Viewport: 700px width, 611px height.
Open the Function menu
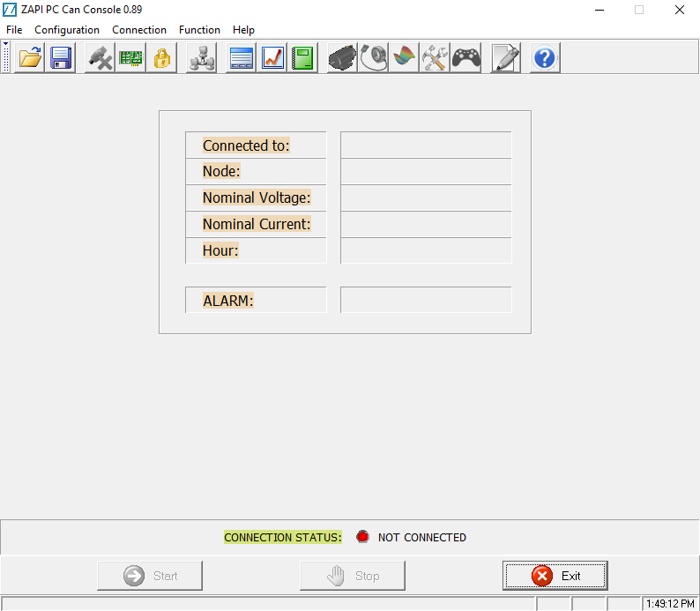(x=199, y=30)
